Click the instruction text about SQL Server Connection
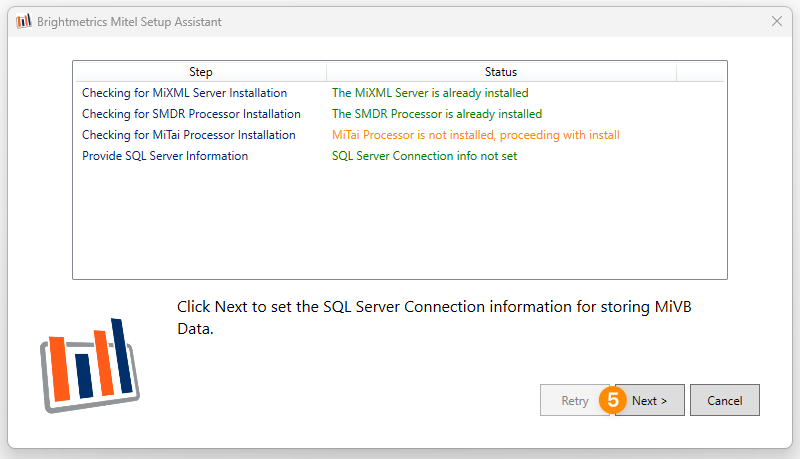The width and height of the screenshot is (800, 459). (x=434, y=317)
